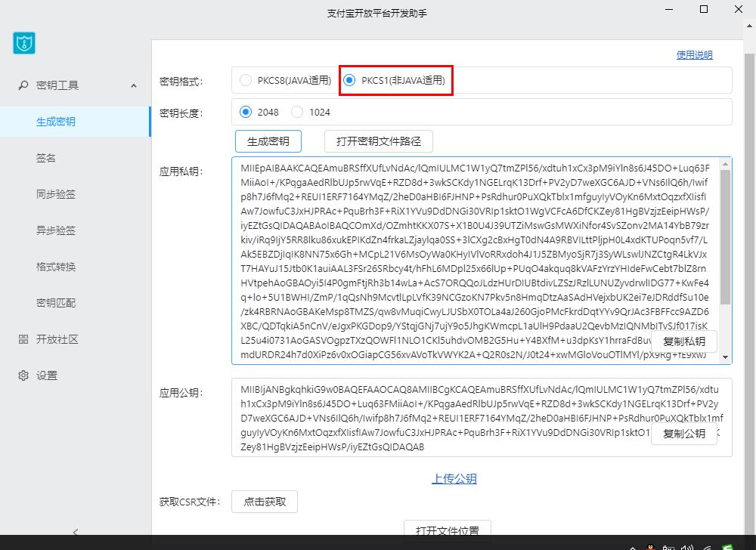
Task: Click the 应用公钥: label
Action: coord(181,393)
